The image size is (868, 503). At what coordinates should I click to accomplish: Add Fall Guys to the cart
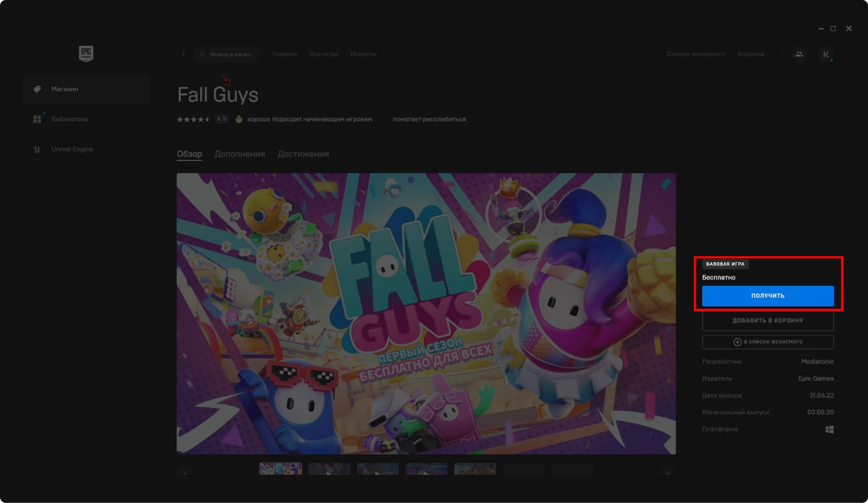(x=767, y=320)
